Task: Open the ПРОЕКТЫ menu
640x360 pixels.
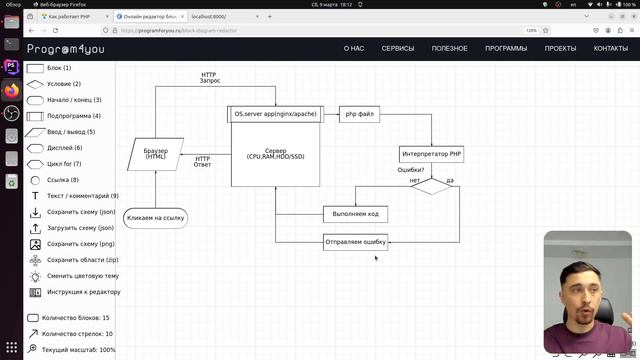Action: tap(560, 49)
